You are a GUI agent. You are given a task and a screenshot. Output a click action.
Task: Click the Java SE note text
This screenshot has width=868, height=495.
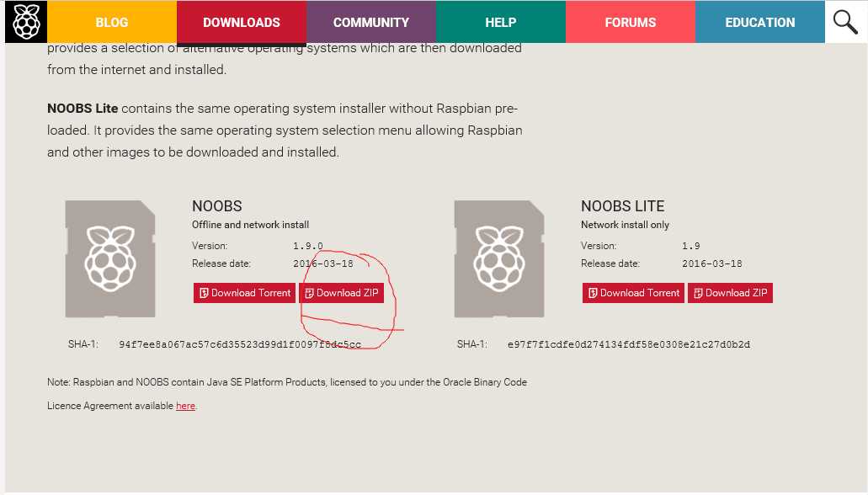click(x=287, y=394)
